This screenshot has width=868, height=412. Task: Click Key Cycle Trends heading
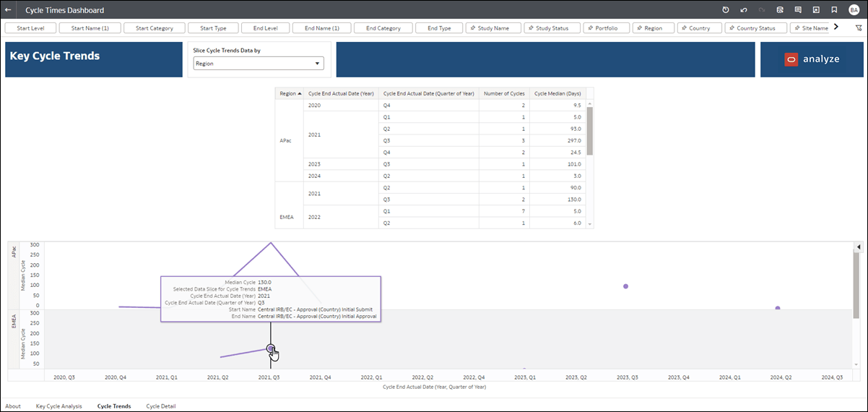55,56
